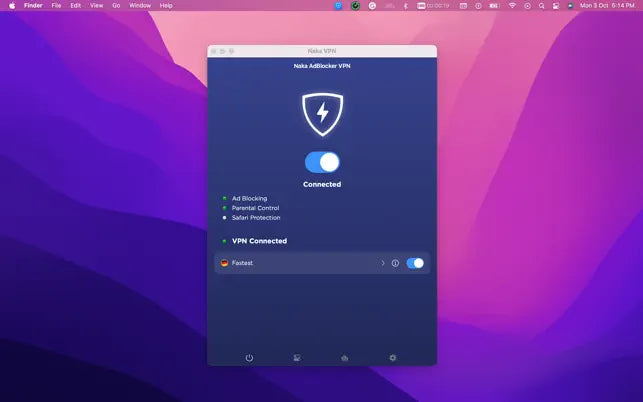Open the third icon in VPN bottom bar
Viewport: 643px width, 402px height.
[x=344, y=358]
